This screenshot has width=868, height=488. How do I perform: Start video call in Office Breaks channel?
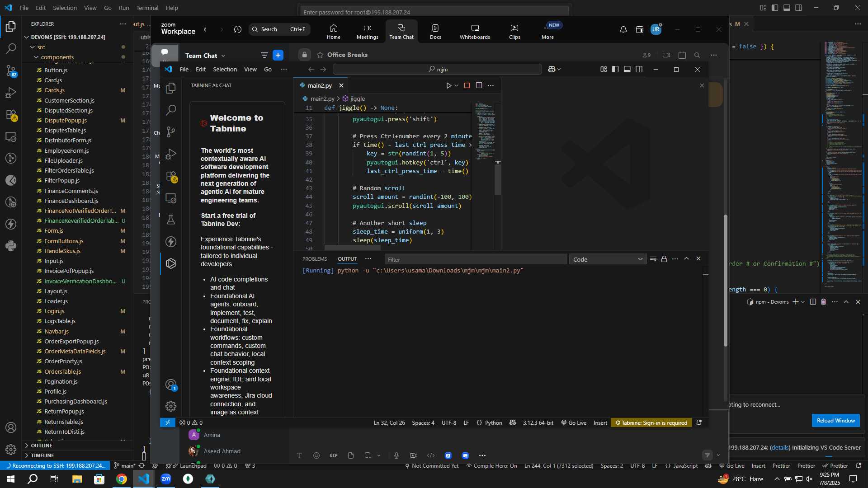click(x=666, y=55)
